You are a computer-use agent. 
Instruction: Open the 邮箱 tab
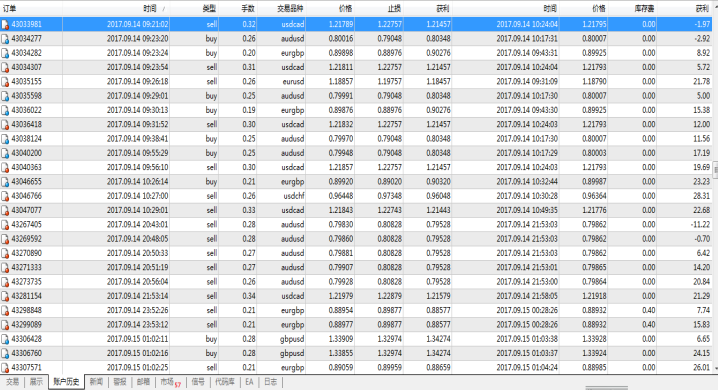[143, 382]
